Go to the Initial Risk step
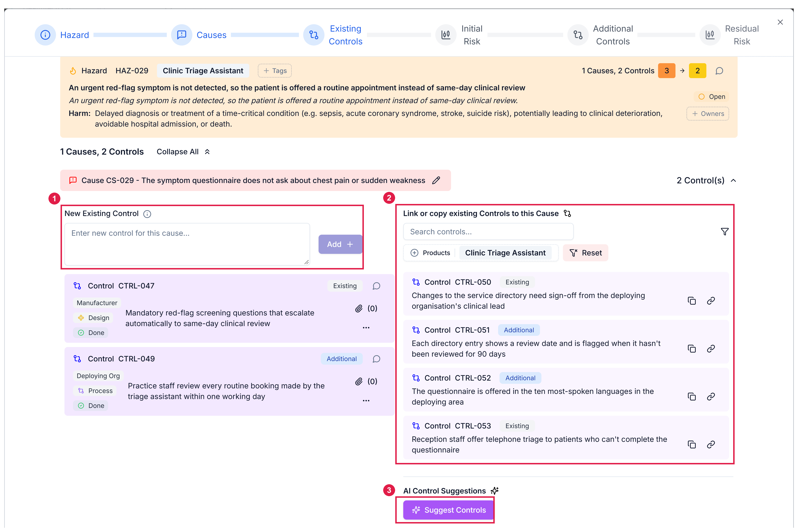798x532 pixels. click(x=459, y=35)
